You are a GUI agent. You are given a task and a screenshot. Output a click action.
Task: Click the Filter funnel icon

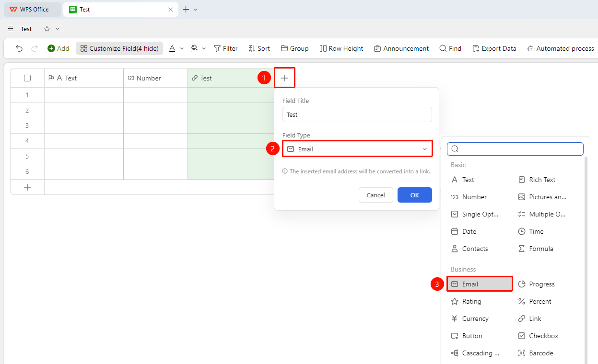pos(217,48)
